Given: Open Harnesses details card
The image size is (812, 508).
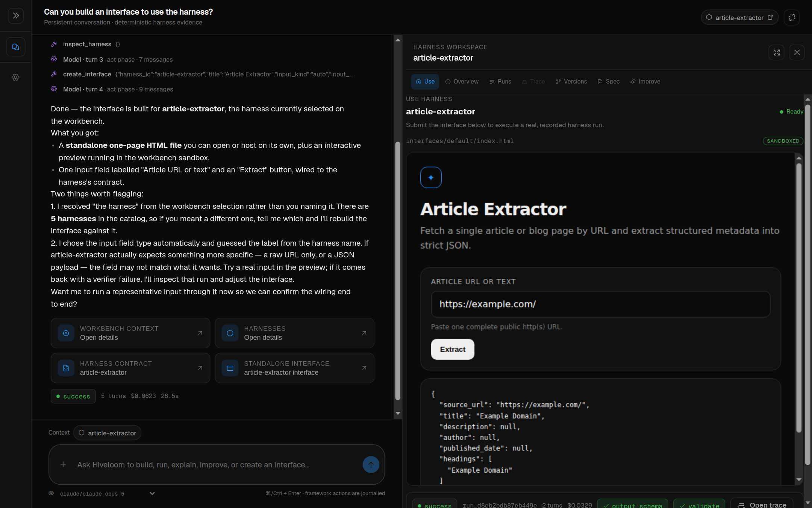Looking at the screenshot, I should pyautogui.click(x=294, y=333).
